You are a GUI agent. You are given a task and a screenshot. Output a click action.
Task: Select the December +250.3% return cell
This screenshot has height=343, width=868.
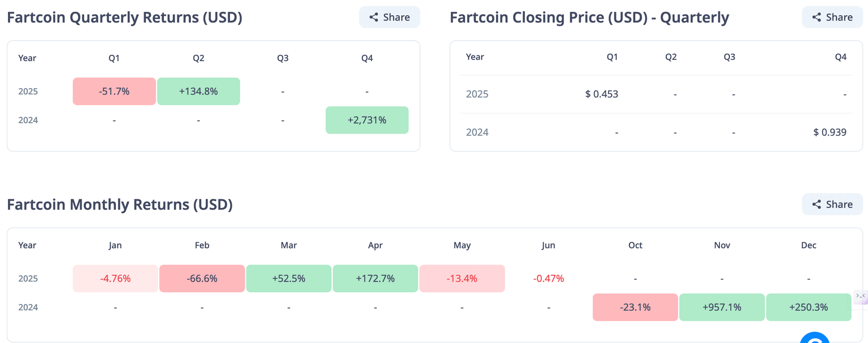point(809,307)
